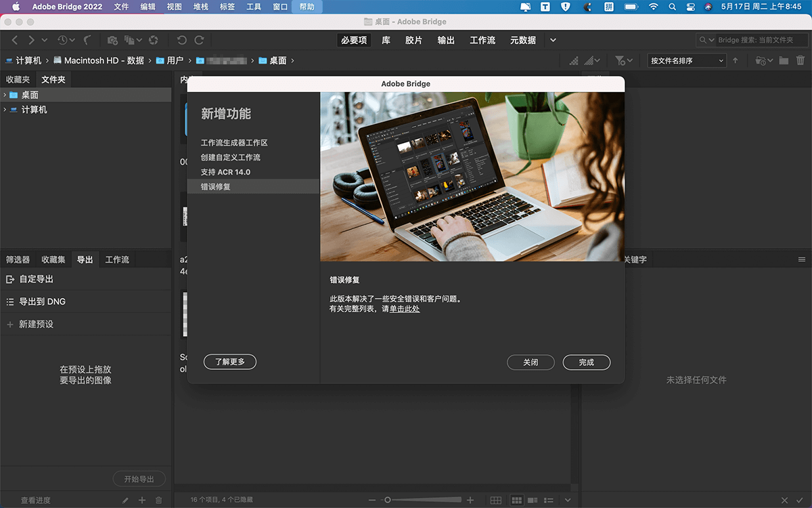Open the 按文件名排序 sort dropdown
The height and width of the screenshot is (508, 812).
(x=686, y=60)
